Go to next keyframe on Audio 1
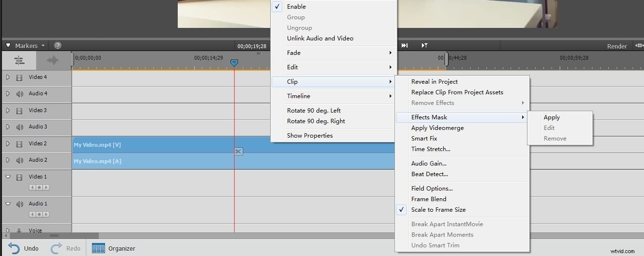 pos(46,214)
